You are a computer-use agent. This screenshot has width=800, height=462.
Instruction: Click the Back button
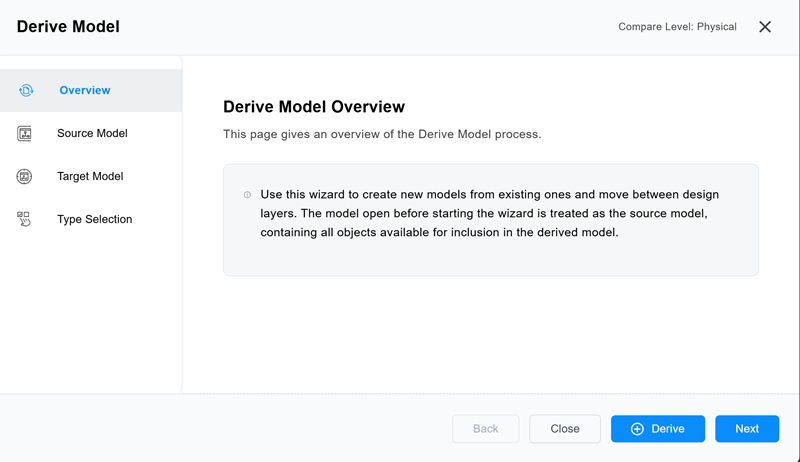486,429
